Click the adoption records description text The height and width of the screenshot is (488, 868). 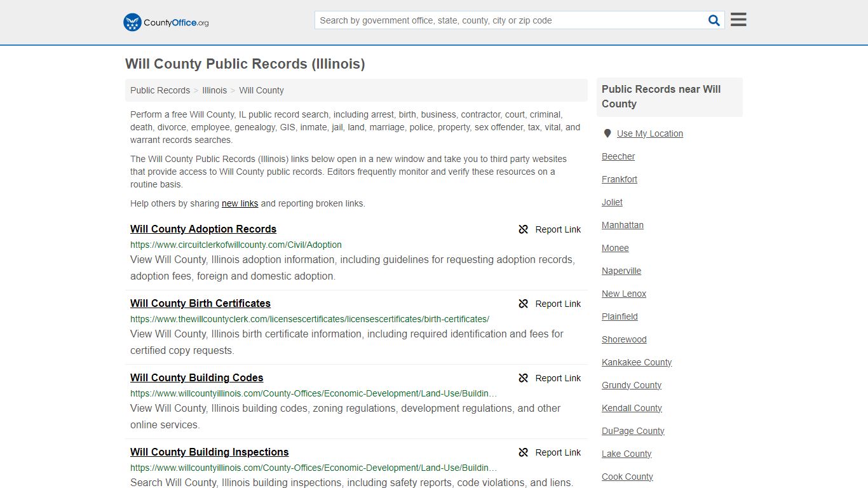353,268
